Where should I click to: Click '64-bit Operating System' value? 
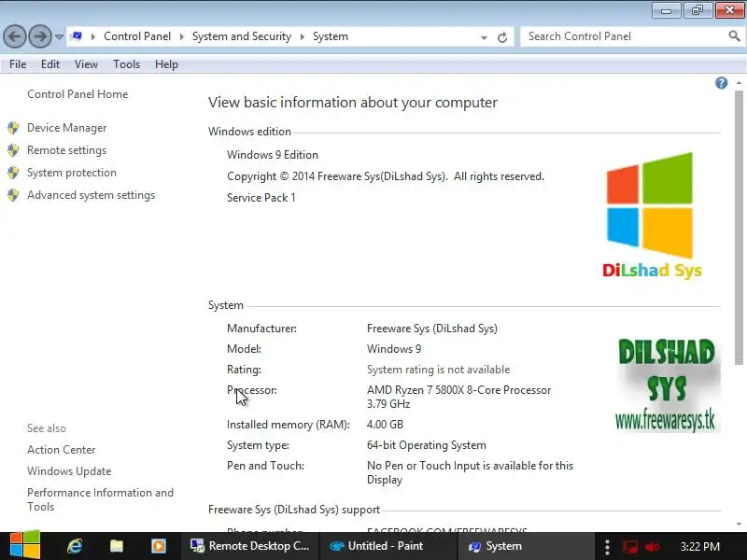pos(427,445)
